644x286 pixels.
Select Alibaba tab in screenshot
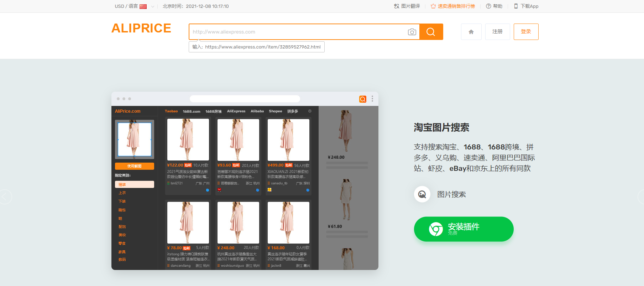point(257,111)
